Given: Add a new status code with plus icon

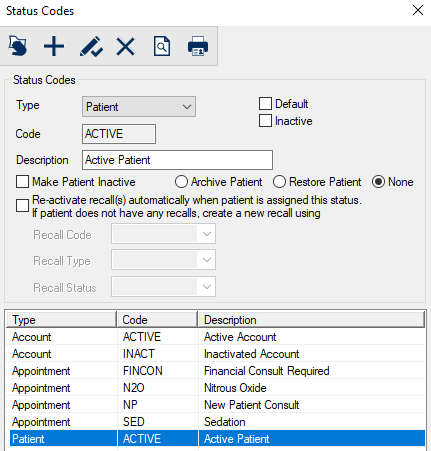Looking at the screenshot, I should tap(54, 46).
